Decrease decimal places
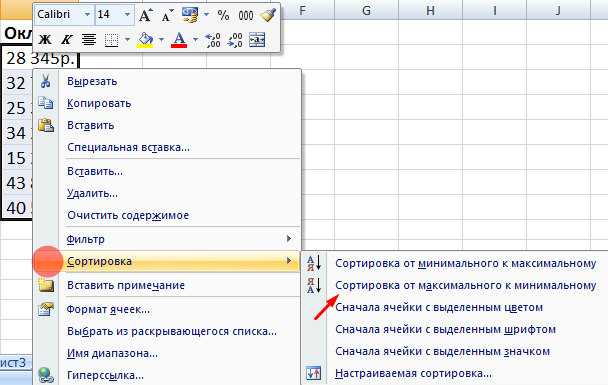Image resolution: width=608 pixels, height=385 pixels. pyautogui.click(x=235, y=40)
